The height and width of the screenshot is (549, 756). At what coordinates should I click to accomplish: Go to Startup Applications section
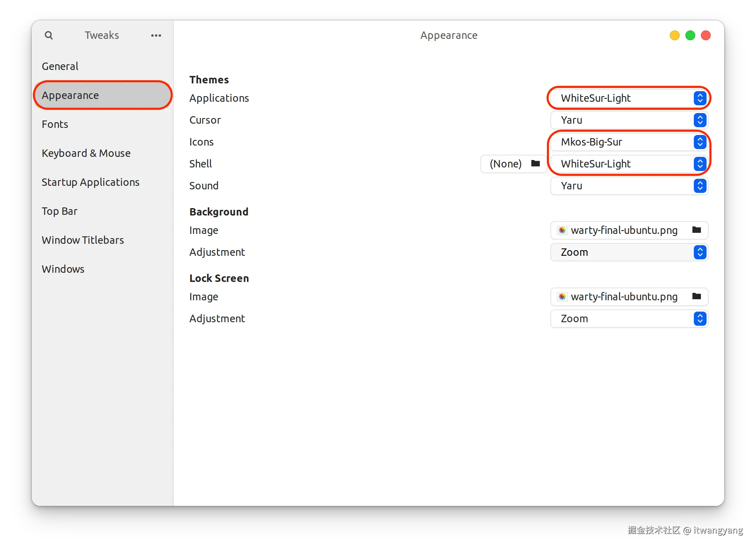coord(90,182)
